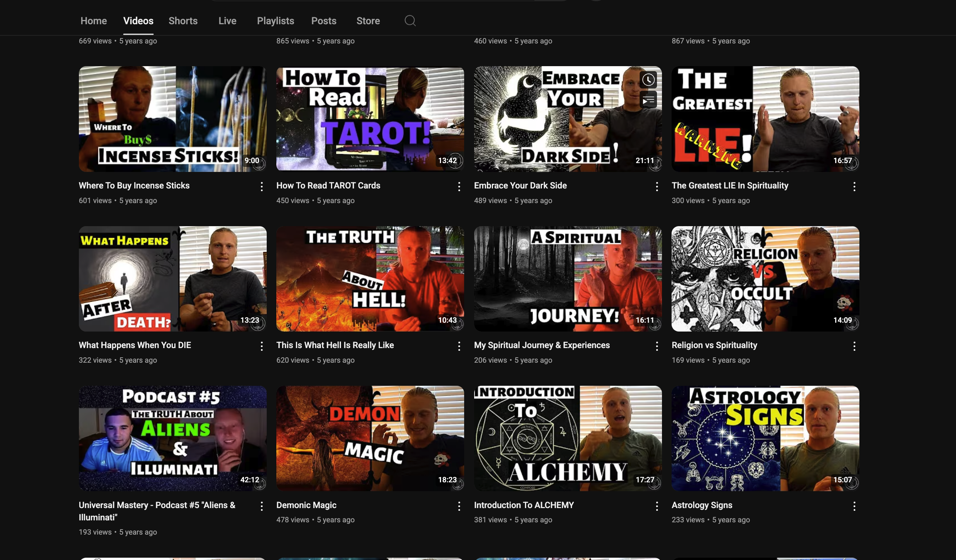Screen dimensions: 956x560
Task: Click Add to queue icon on Embrace Your Dark Side
Action: click(x=648, y=100)
